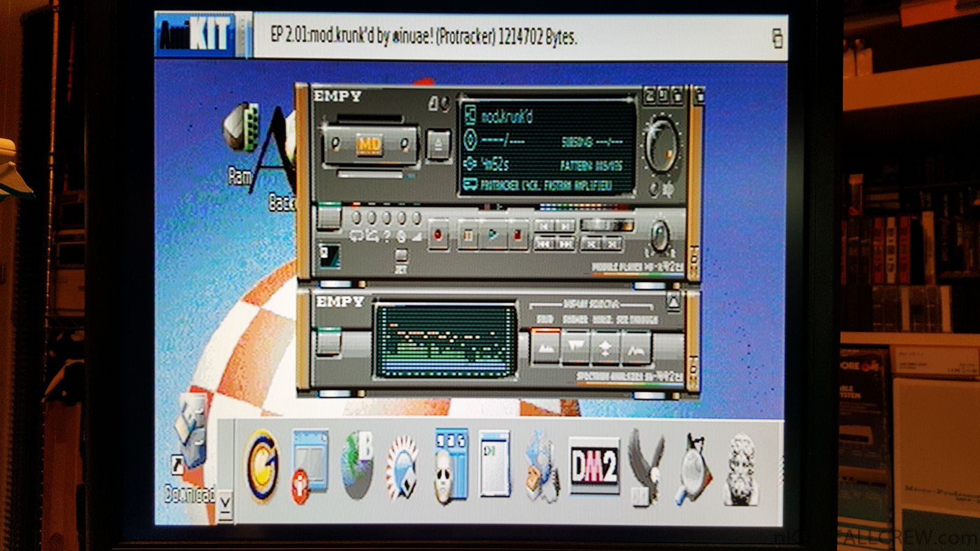Image resolution: width=980 pixels, height=551 pixels.
Task: Open the shell window dock icon
Action: tap(495, 463)
